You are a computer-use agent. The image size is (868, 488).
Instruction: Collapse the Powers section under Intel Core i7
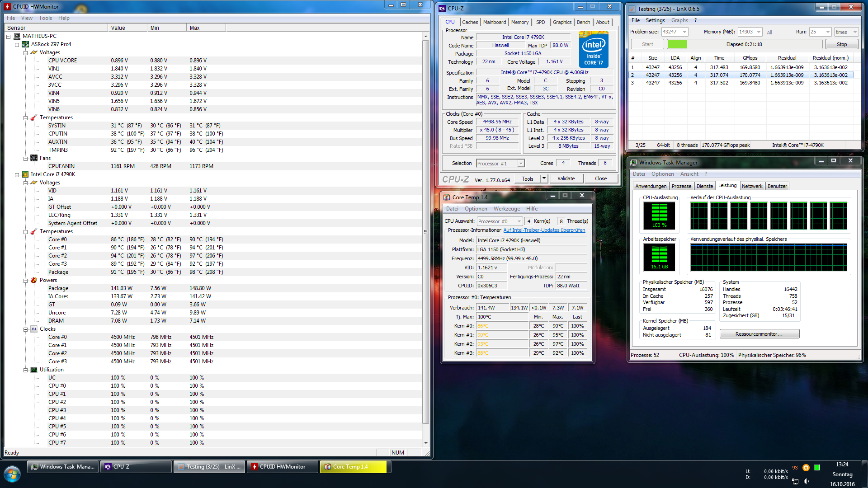pos(26,280)
